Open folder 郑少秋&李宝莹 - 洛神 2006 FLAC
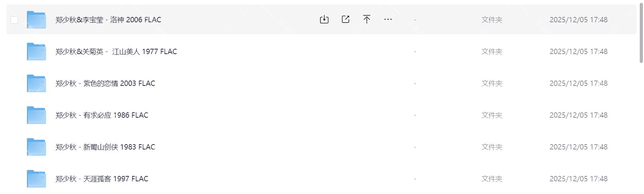 (x=108, y=20)
